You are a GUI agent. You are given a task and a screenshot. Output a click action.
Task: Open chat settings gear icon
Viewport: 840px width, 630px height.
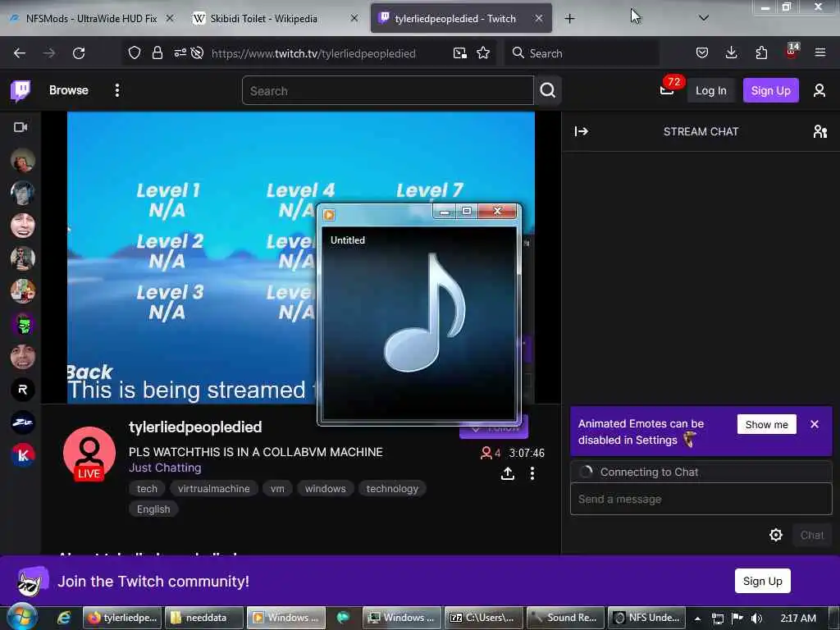[x=776, y=535]
